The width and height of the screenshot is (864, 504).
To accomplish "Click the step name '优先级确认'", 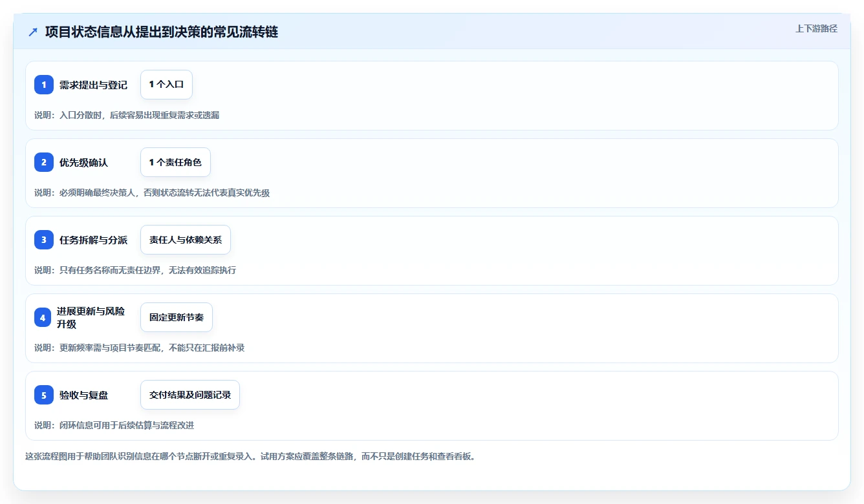I will 83,162.
